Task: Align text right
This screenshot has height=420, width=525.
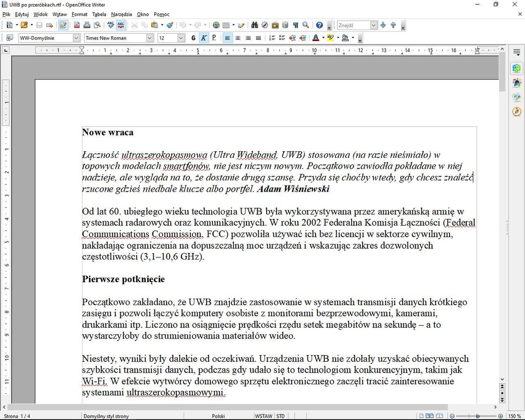Action: pos(248,38)
